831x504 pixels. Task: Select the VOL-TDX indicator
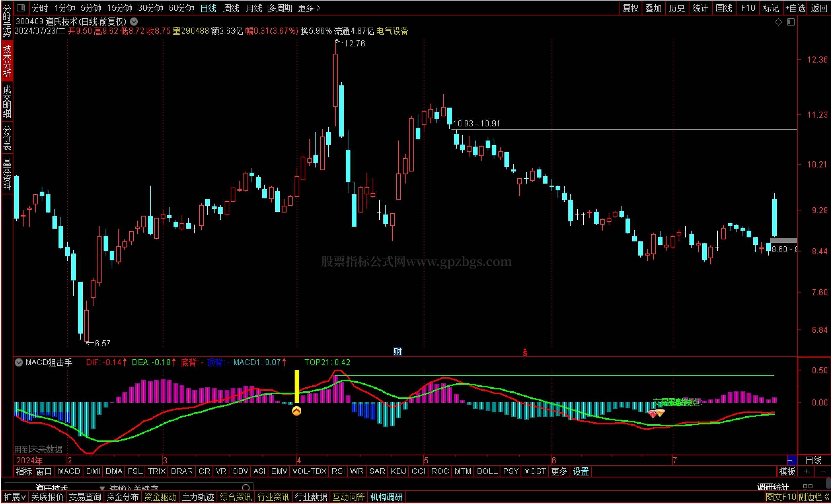click(x=309, y=472)
